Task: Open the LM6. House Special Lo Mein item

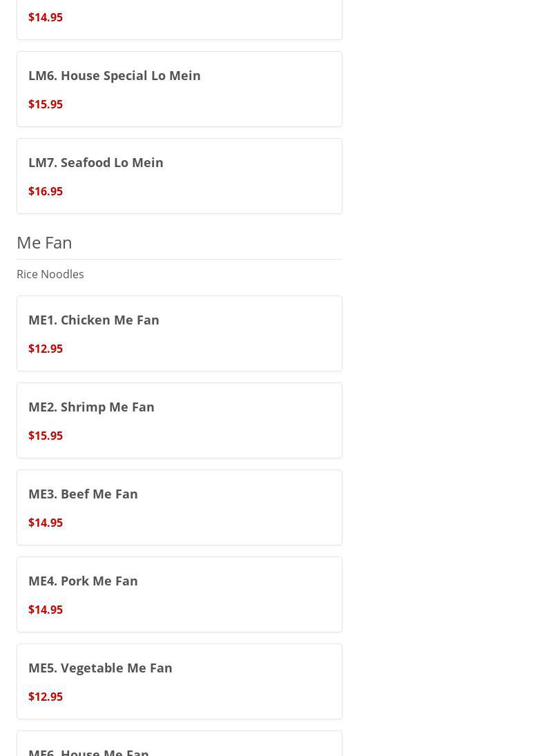Action: 115,75
